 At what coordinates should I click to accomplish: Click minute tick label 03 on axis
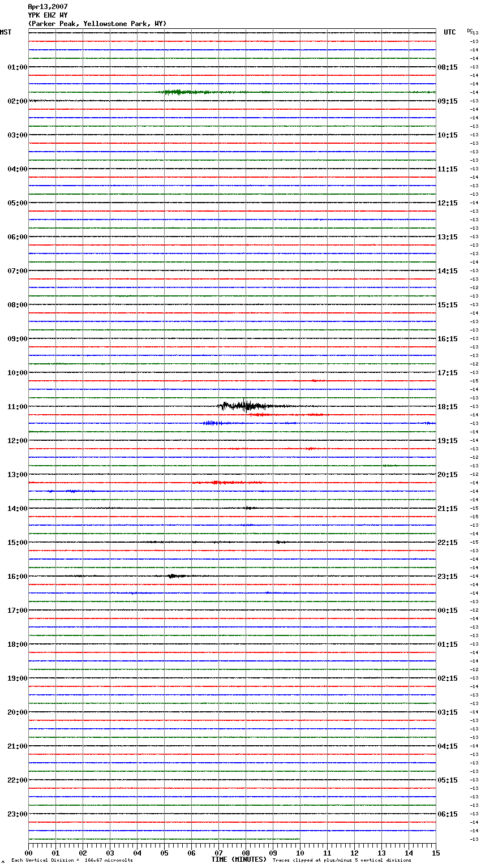tap(110, 853)
